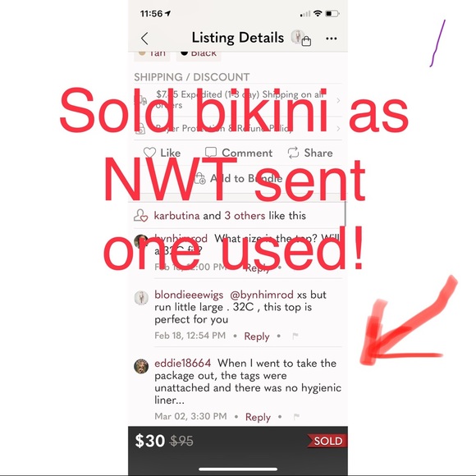Open karbutina's profile link
Viewport: 476px width, 476px height.
[x=176, y=216]
